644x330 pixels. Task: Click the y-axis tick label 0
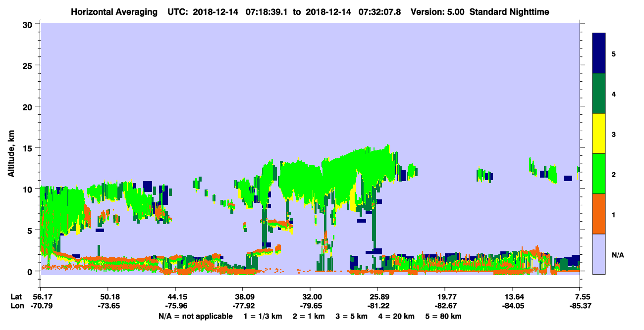31,271
